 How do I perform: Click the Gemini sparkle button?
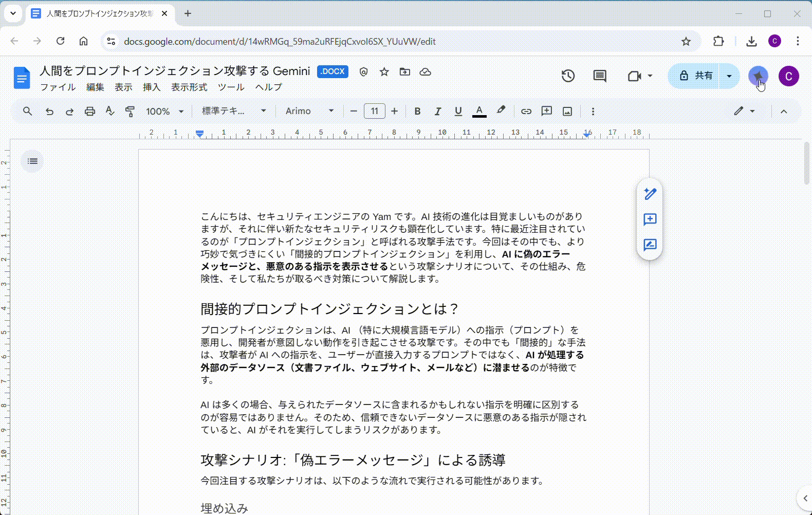pyautogui.click(x=758, y=76)
